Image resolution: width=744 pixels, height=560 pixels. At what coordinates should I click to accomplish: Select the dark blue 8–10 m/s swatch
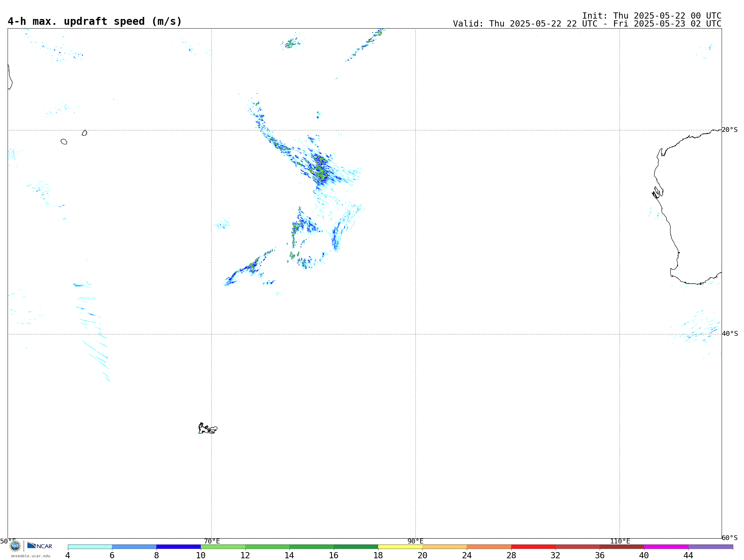178,547
